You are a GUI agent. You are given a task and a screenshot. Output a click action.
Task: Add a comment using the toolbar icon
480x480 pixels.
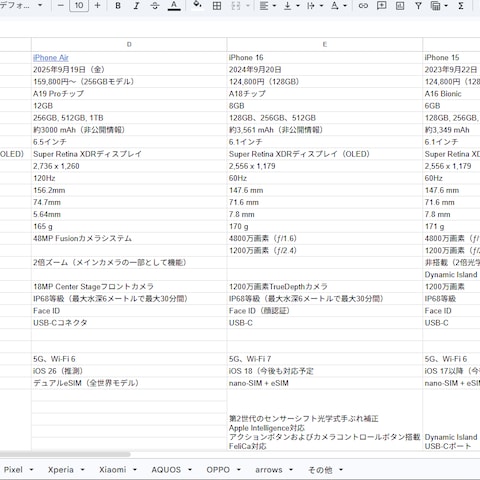[381, 6]
